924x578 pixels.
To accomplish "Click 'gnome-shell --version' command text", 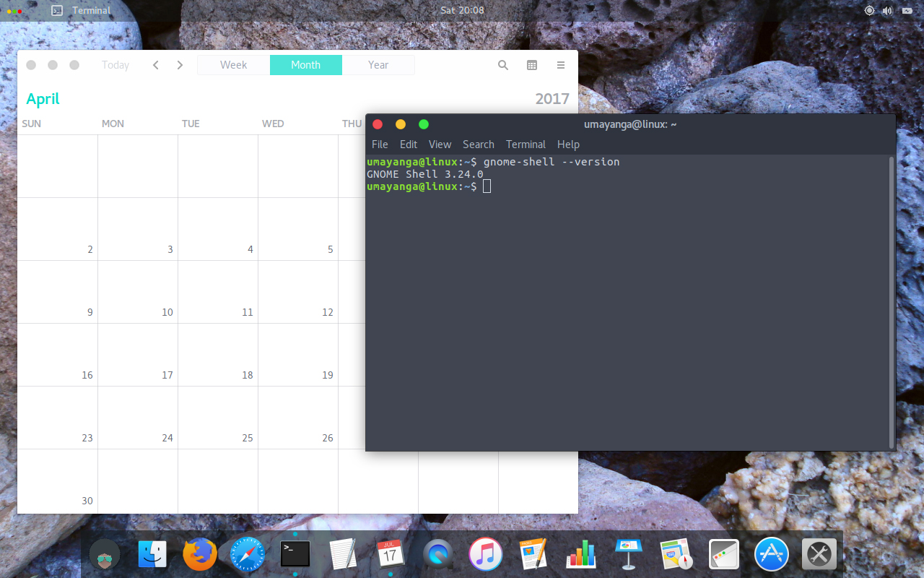I will 552,162.
